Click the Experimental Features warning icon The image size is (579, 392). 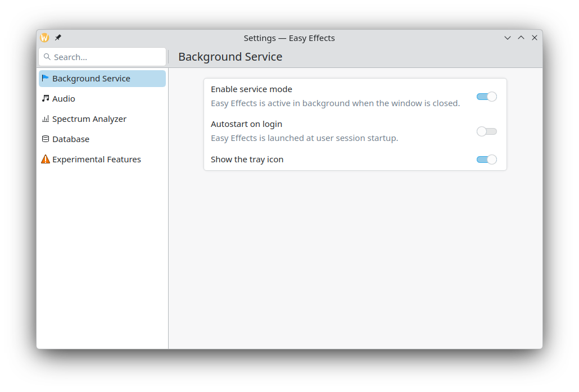46,159
